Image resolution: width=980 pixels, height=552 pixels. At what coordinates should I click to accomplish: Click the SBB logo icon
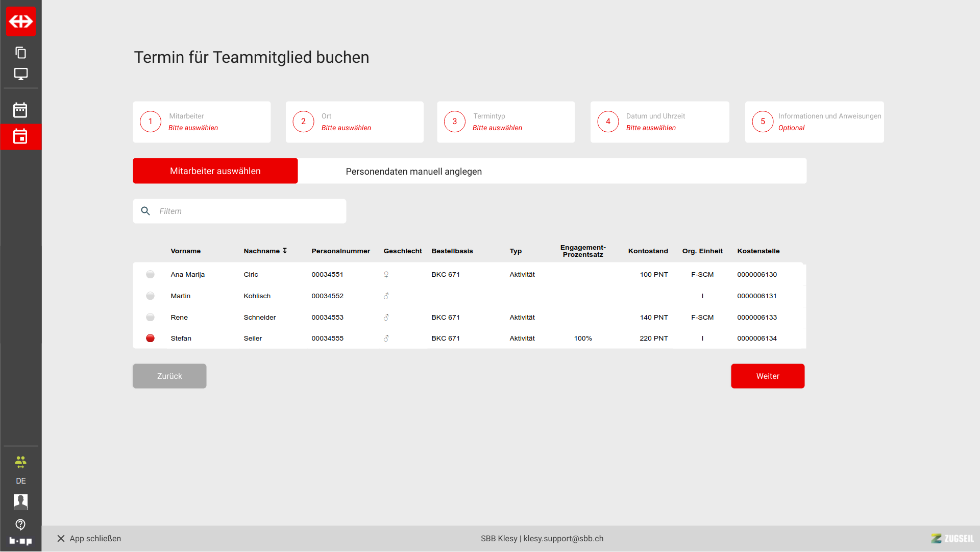(x=21, y=21)
